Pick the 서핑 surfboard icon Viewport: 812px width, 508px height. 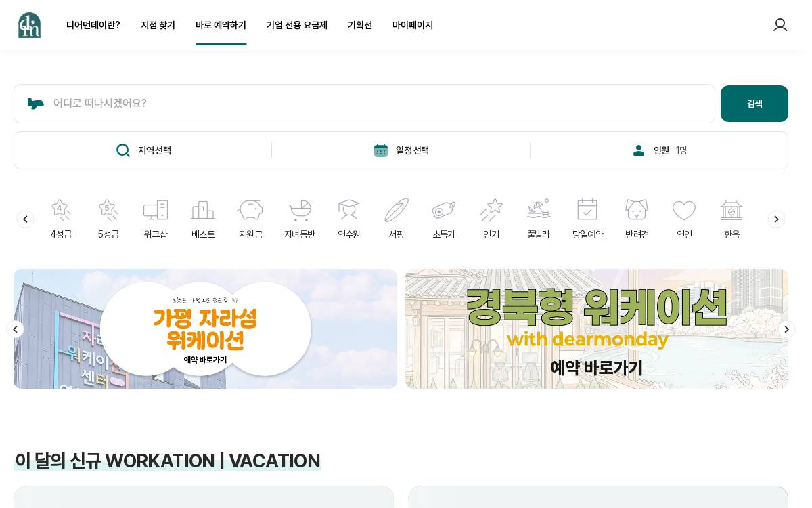(397, 210)
